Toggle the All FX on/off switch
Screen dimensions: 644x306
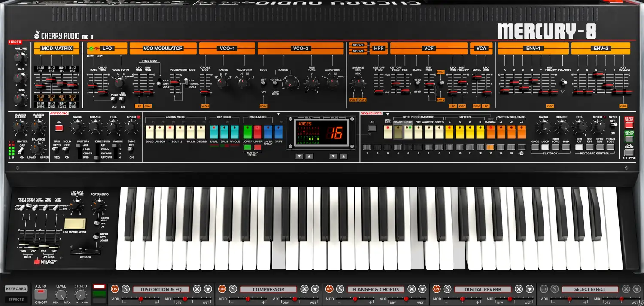[x=41, y=294]
